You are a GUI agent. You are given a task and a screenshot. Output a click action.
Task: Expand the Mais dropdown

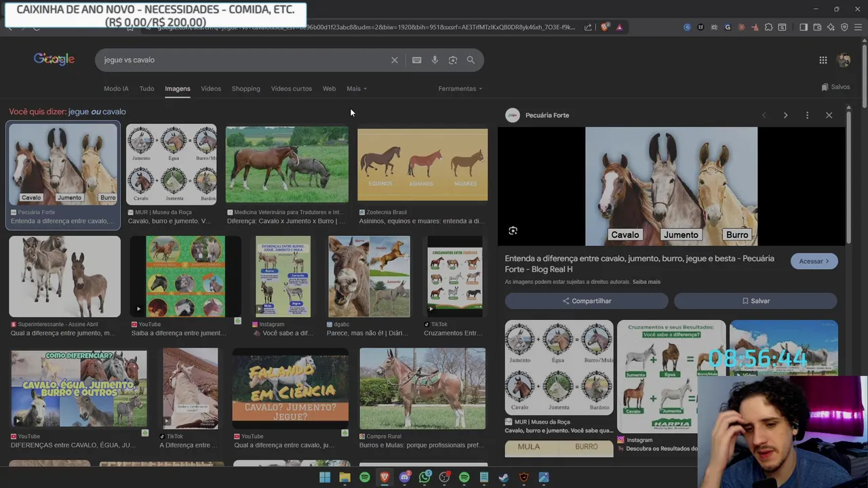pos(356,88)
